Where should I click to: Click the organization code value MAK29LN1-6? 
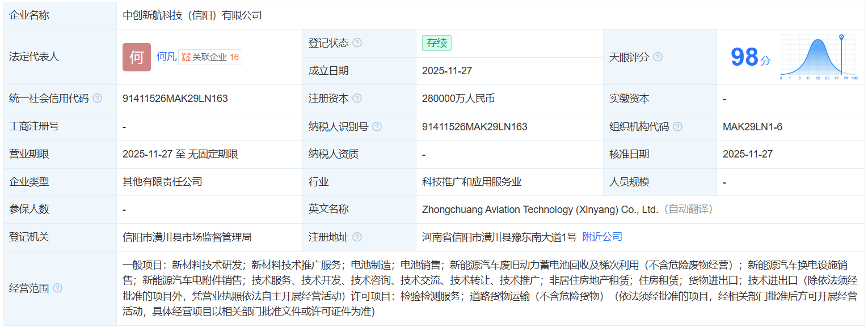click(x=752, y=126)
